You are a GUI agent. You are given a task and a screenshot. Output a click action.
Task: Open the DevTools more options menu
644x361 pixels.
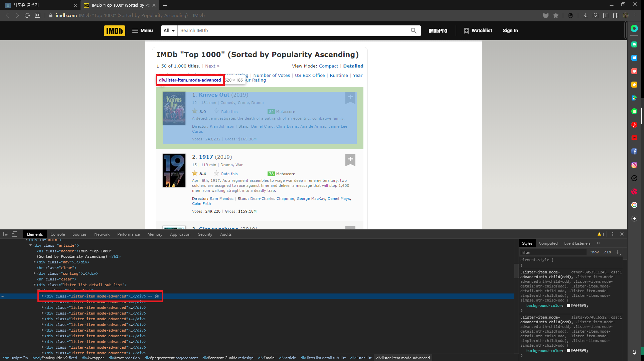tap(613, 234)
